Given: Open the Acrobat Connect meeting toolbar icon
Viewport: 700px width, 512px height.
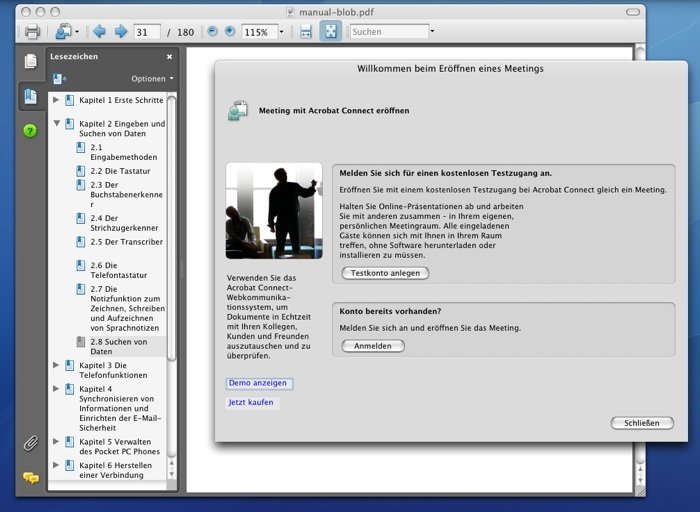Looking at the screenshot, I should tap(63, 32).
